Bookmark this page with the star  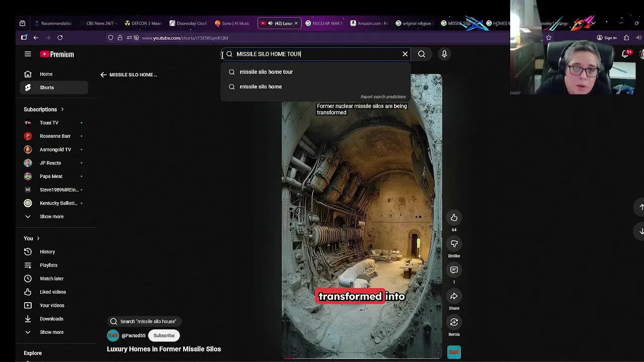coord(549,38)
